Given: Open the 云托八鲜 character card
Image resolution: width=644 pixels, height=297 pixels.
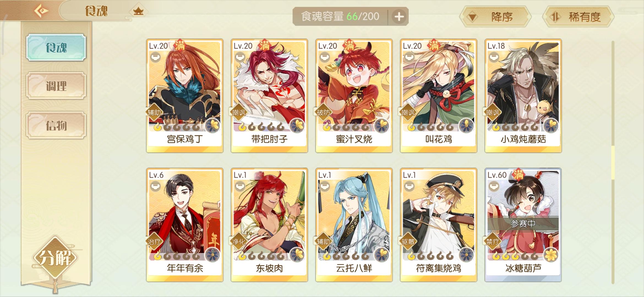Looking at the screenshot, I should (354, 225).
